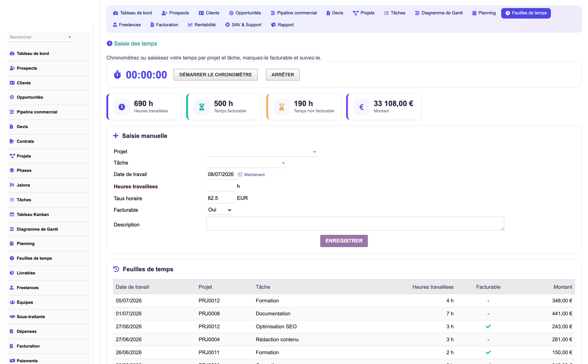Open the Projet dropdown in manual entry
The width and height of the screenshot is (588, 364).
tap(262, 152)
